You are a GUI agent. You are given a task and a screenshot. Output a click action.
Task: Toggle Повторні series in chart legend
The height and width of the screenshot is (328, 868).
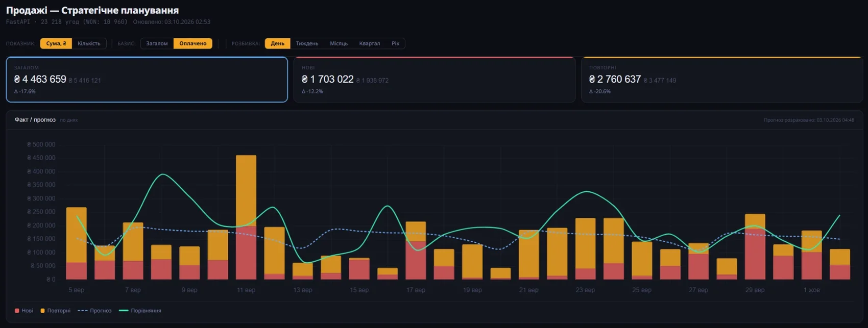tap(56, 311)
